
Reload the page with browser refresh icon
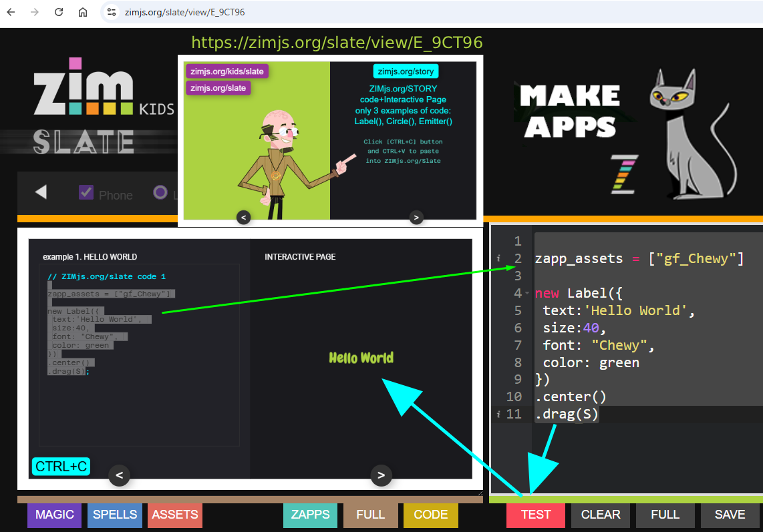pos(59,12)
